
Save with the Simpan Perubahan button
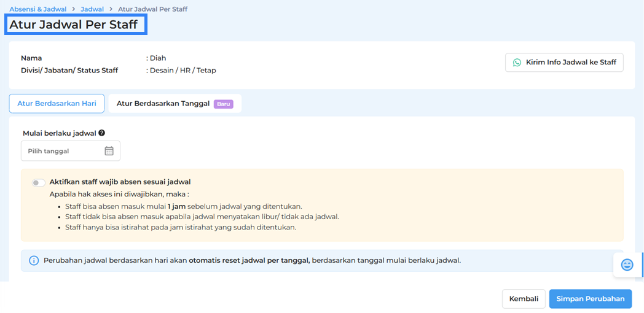(x=590, y=299)
